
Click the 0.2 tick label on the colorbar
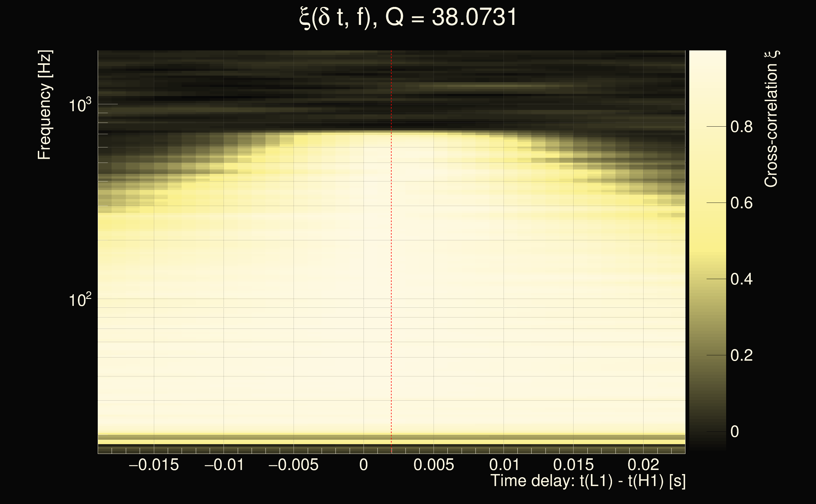(741, 356)
